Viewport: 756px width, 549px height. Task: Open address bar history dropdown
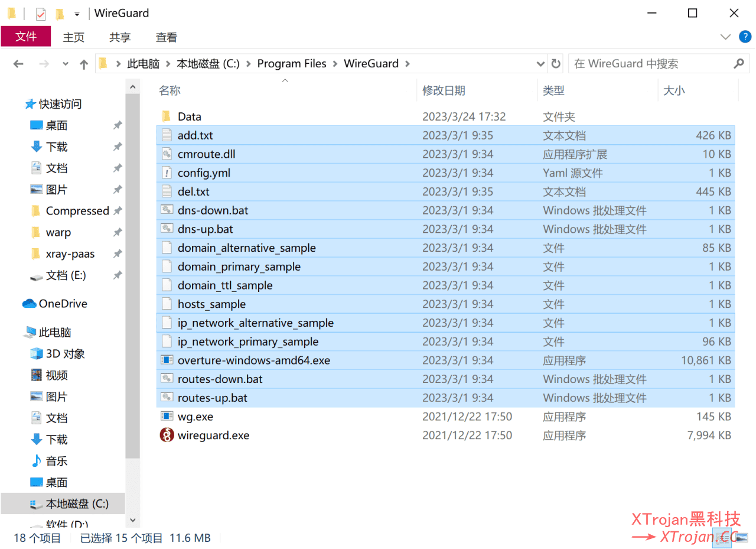pyautogui.click(x=540, y=64)
